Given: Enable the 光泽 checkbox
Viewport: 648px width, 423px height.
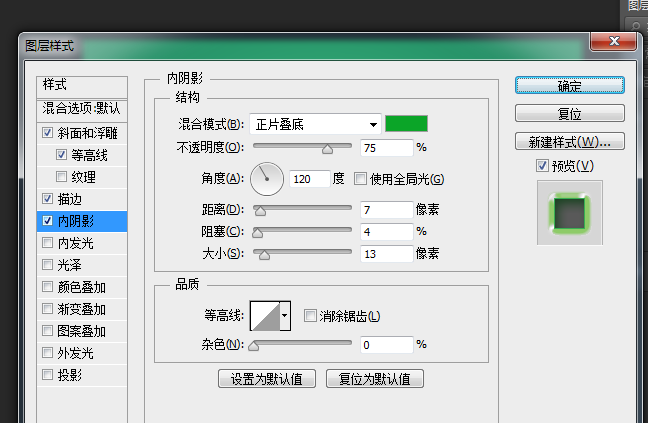Looking at the screenshot, I should (48, 264).
